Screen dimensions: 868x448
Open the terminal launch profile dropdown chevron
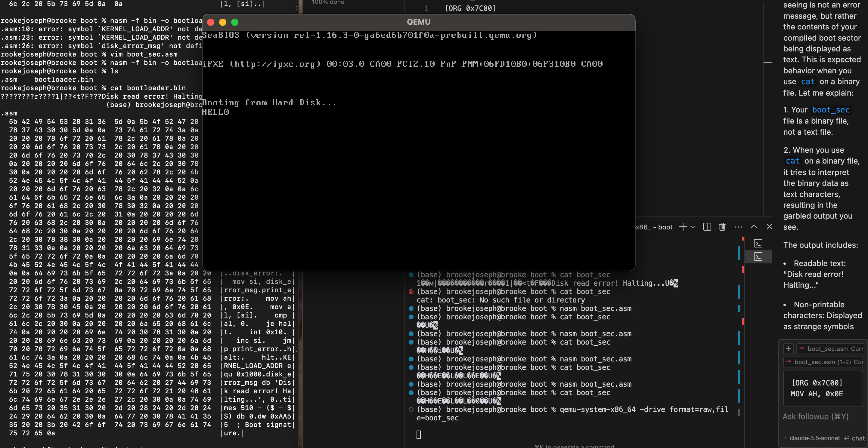[693, 227]
